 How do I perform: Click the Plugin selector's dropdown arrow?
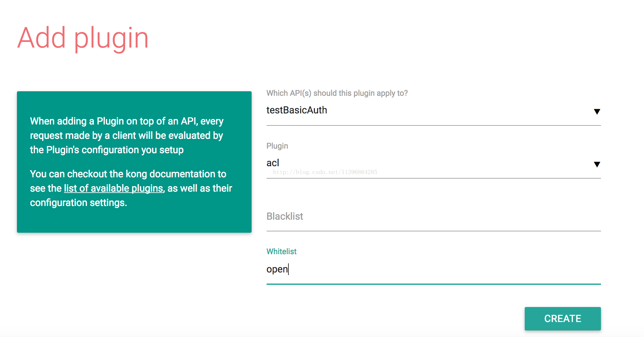point(597,165)
